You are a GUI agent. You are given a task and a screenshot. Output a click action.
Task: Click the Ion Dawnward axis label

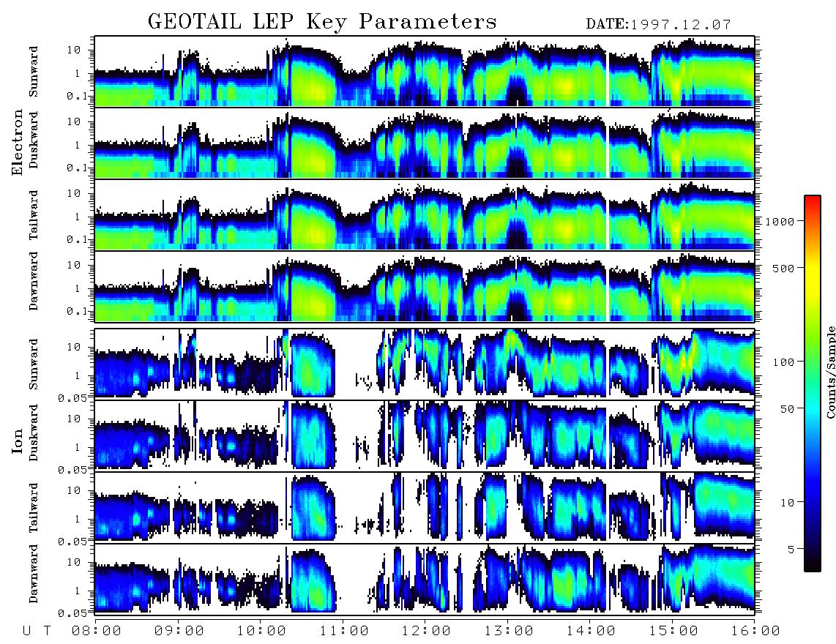coord(34,574)
